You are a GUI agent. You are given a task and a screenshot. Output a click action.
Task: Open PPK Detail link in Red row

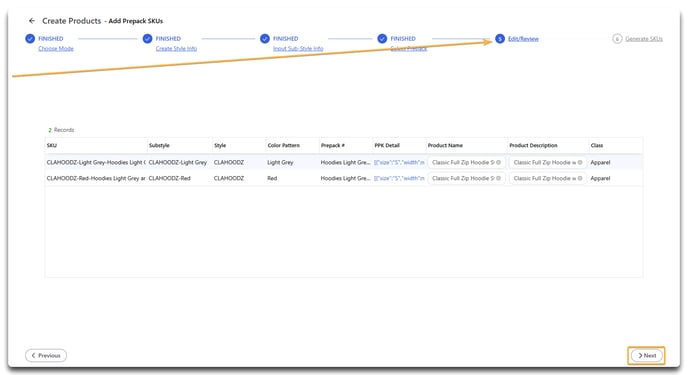399,178
